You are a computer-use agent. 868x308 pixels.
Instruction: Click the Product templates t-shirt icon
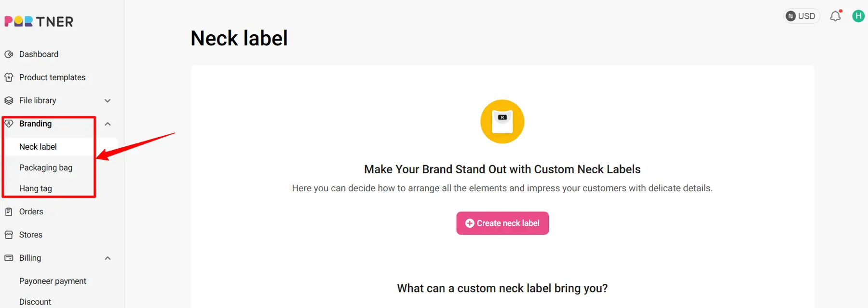coord(9,77)
